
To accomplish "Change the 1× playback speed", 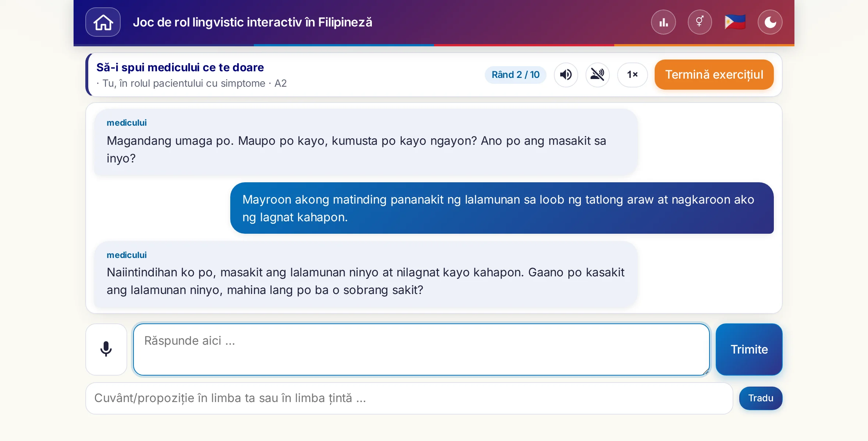I will pos(632,75).
